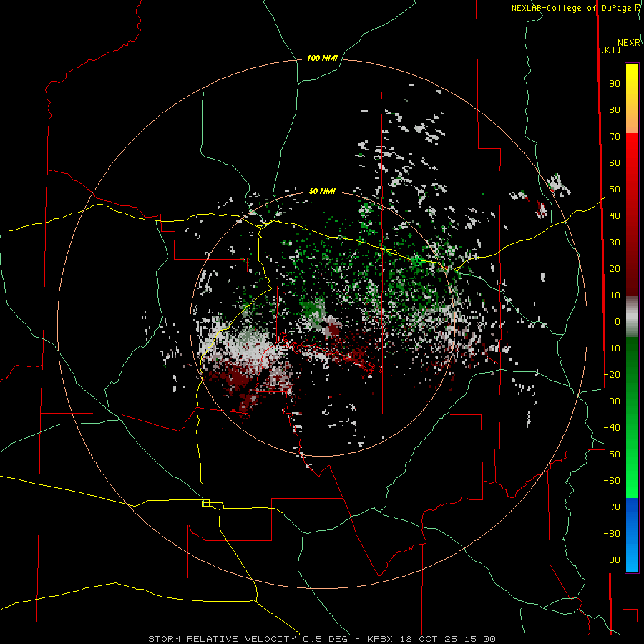Click the -40 value on the velocity scale
This screenshot has height=644, width=644.
(612, 428)
